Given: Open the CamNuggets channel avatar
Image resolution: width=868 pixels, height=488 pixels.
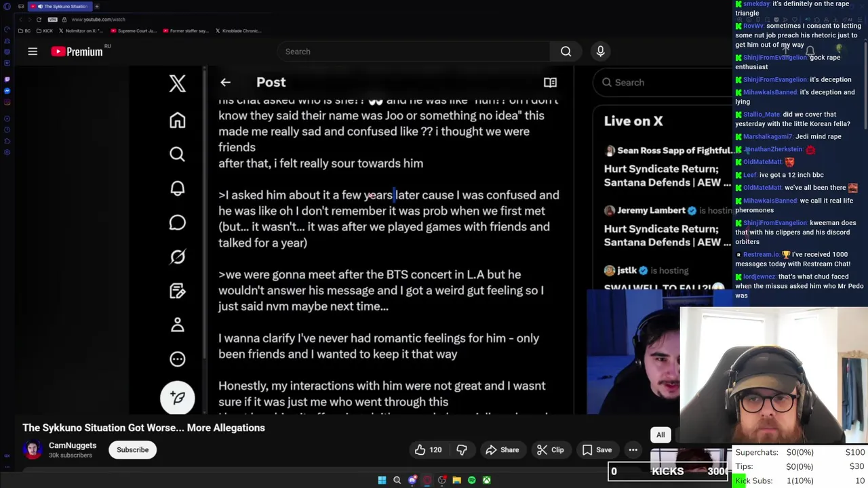Looking at the screenshot, I should point(32,450).
